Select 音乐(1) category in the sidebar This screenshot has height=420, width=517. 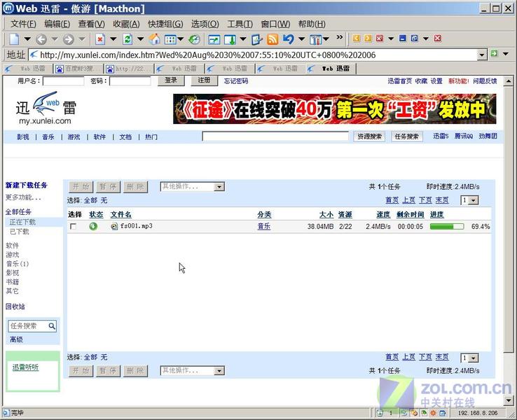tap(18, 264)
